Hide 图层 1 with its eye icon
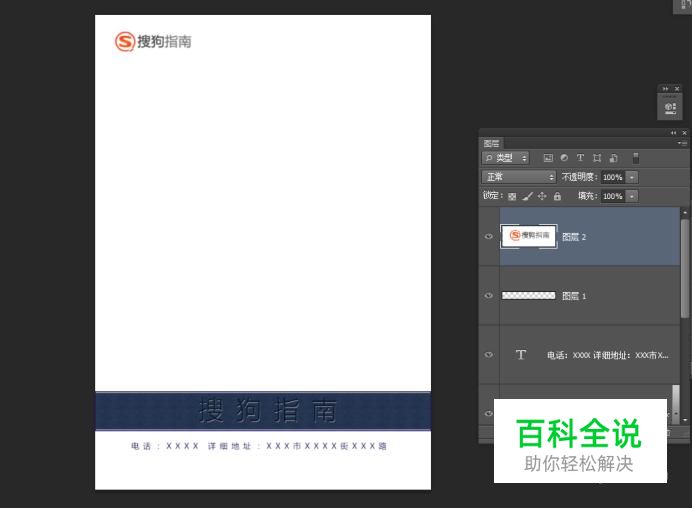The height and width of the screenshot is (508, 692). click(x=489, y=296)
